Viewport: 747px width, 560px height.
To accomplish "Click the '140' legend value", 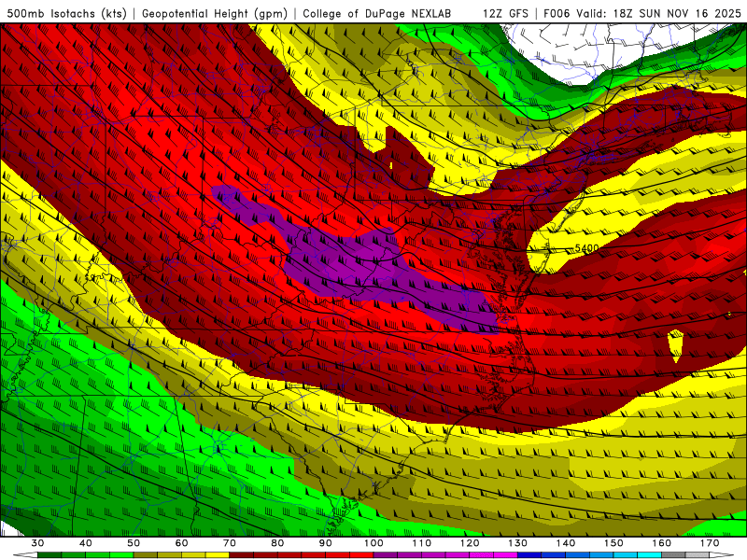I will click(x=566, y=543).
